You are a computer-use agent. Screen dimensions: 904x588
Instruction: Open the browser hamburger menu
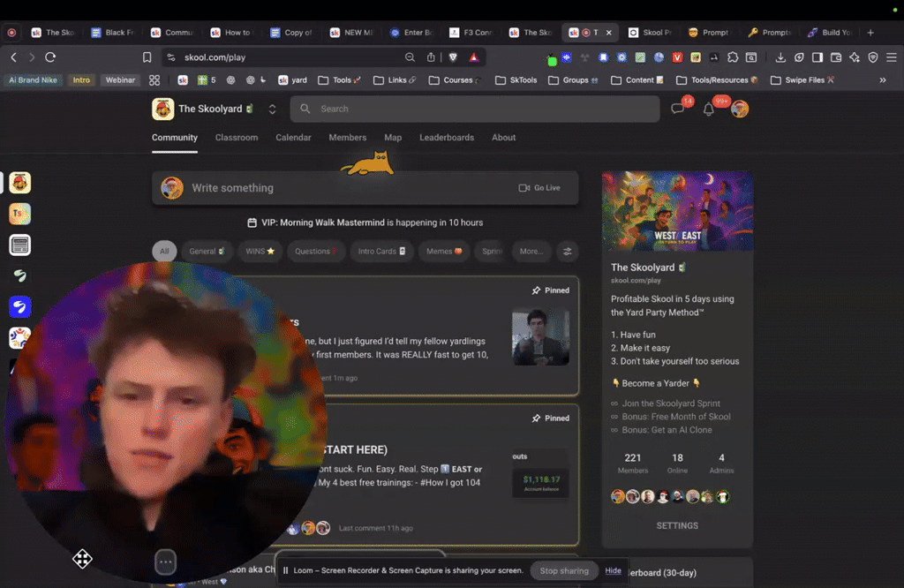[892, 57]
